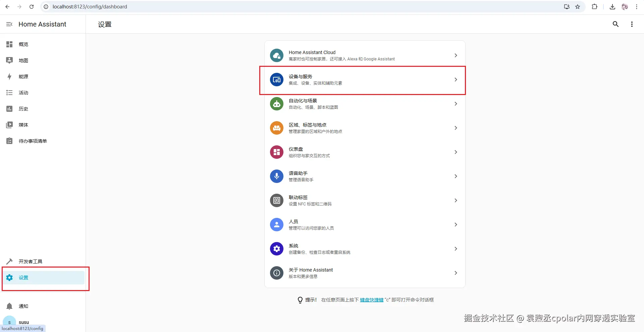Open the search icon in the header
The image size is (644, 332).
[615, 24]
